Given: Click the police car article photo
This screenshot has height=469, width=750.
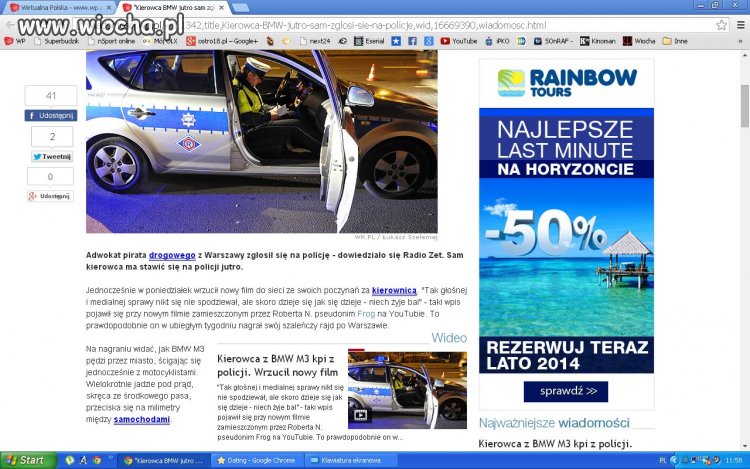Looking at the screenshot, I should pos(262,142).
